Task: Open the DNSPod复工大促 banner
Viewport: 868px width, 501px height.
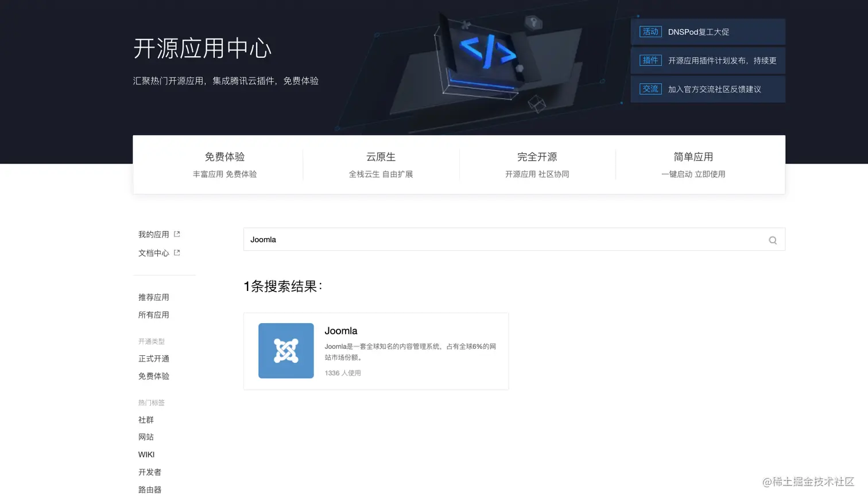Action: [x=708, y=32]
